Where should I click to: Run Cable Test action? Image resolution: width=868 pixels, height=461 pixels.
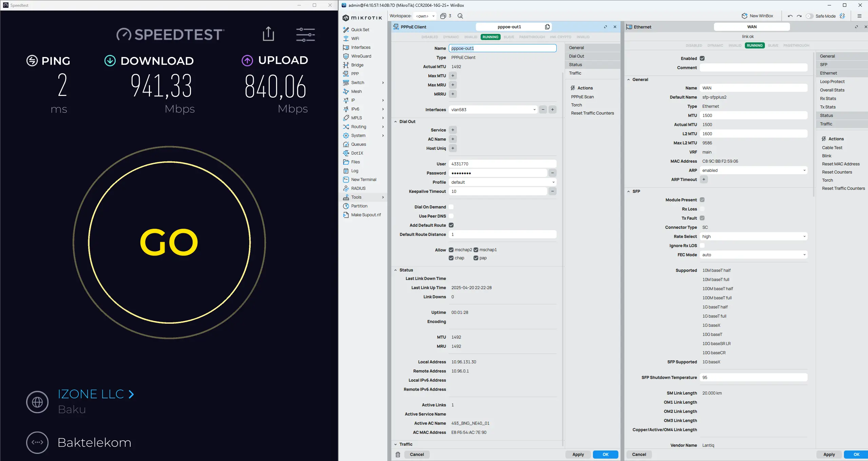(832, 147)
